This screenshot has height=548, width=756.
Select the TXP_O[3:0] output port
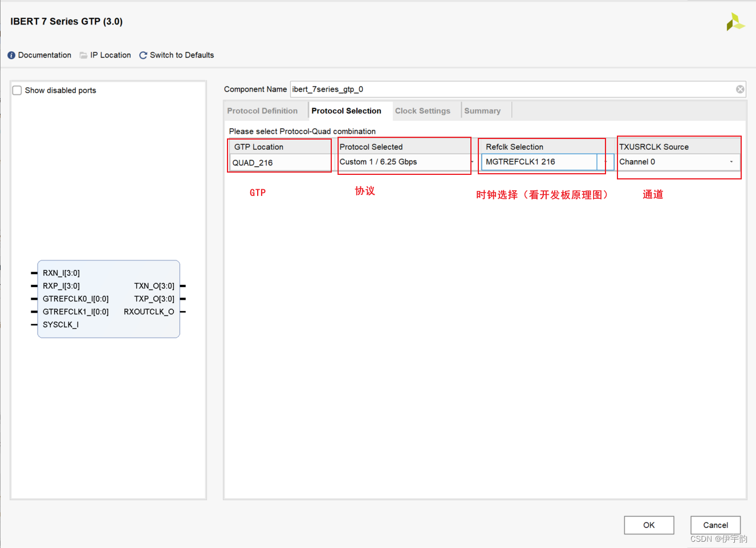pyautogui.click(x=154, y=299)
